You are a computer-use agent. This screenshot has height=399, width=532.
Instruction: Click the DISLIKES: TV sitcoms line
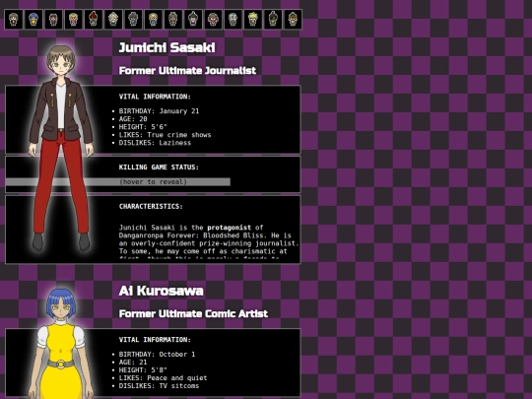pyautogui.click(x=159, y=386)
